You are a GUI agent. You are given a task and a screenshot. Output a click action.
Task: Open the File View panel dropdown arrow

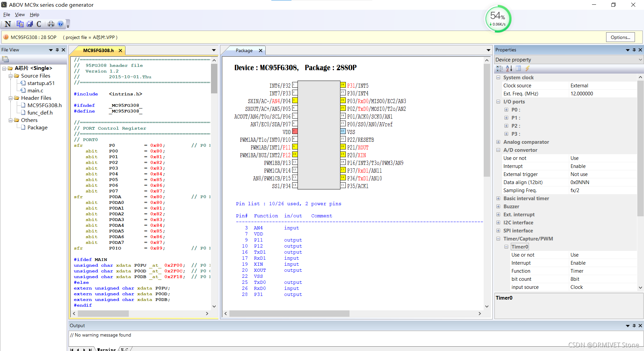tap(51, 50)
